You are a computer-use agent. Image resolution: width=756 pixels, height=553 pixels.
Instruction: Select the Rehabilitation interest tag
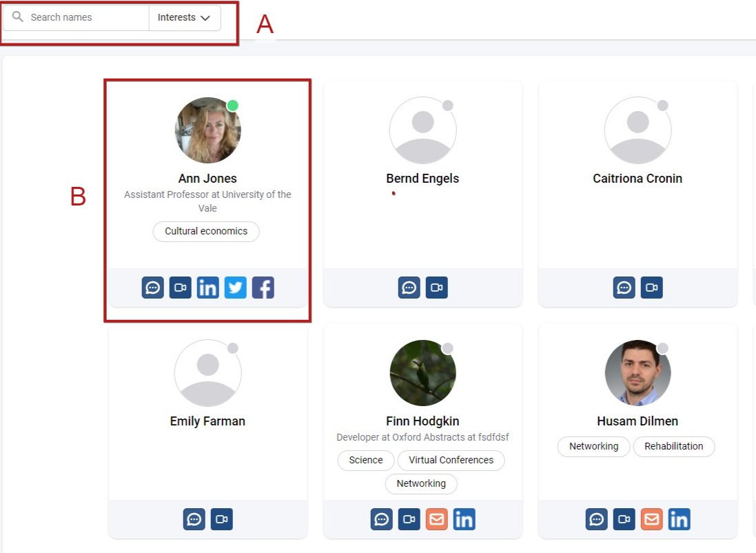point(673,446)
